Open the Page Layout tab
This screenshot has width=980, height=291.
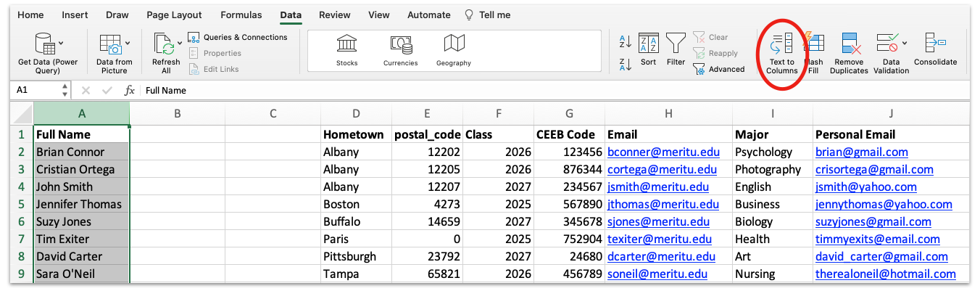(x=175, y=15)
